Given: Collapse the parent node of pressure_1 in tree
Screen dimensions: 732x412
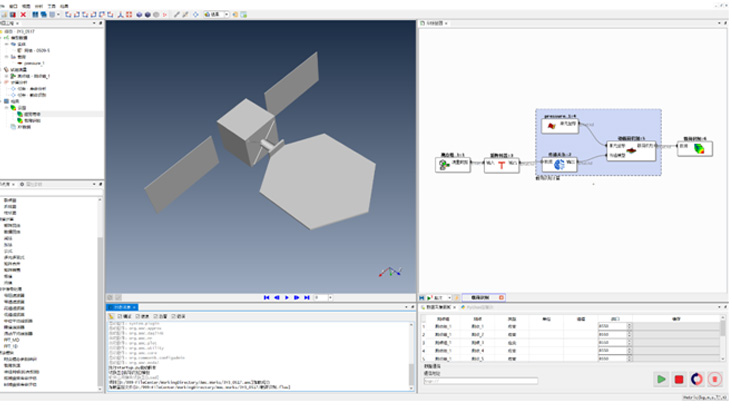Looking at the screenshot, I should [7, 57].
